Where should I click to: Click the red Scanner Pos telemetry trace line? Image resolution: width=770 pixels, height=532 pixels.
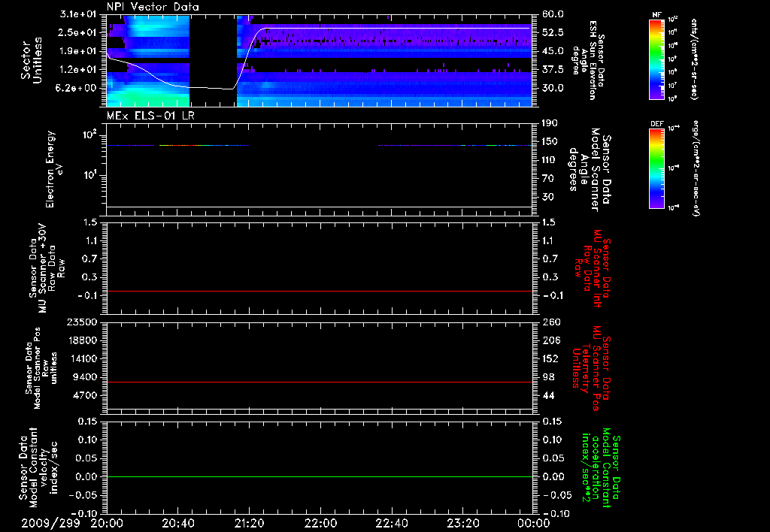pyautogui.click(x=319, y=382)
